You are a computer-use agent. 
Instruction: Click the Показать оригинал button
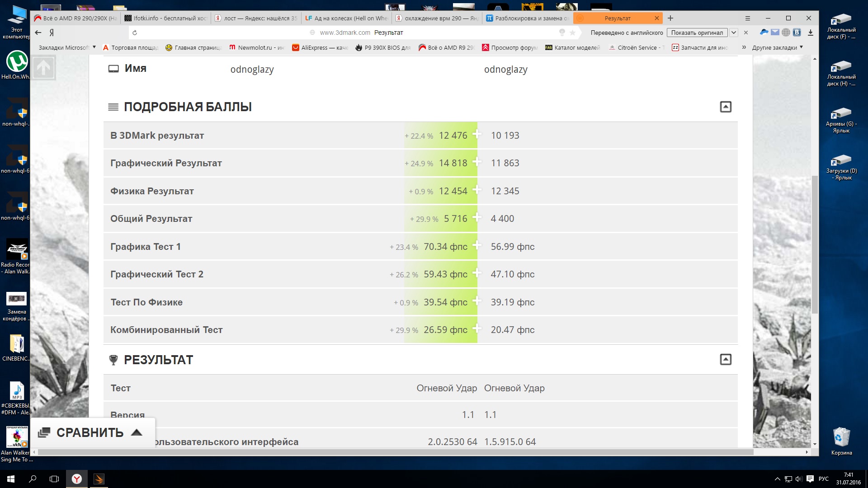click(697, 33)
